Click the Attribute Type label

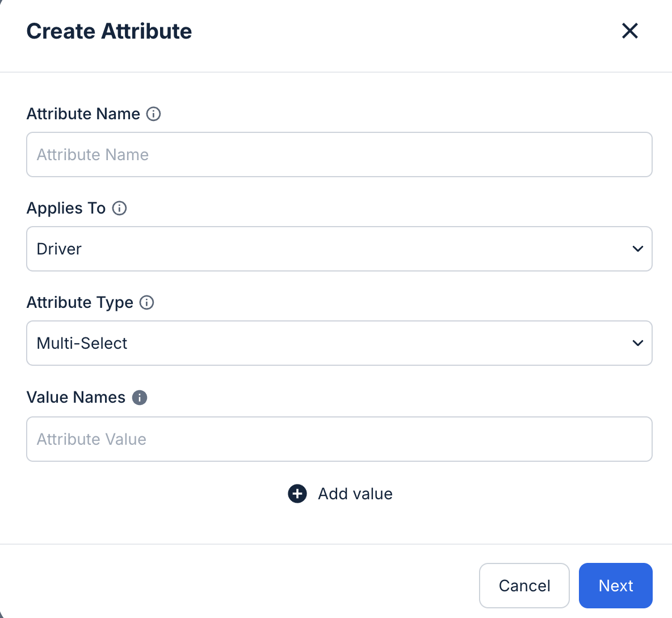(79, 303)
